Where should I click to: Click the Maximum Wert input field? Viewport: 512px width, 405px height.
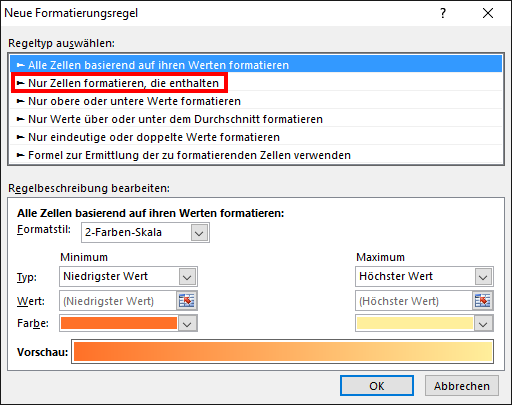(414, 301)
